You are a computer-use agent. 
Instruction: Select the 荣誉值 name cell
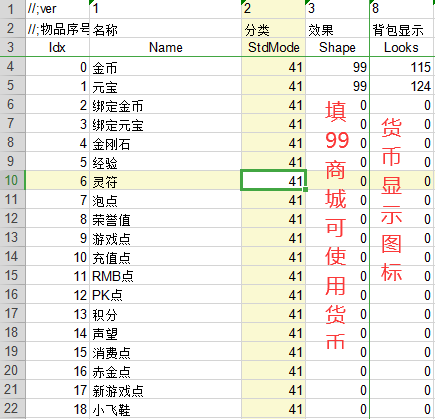click(166, 220)
